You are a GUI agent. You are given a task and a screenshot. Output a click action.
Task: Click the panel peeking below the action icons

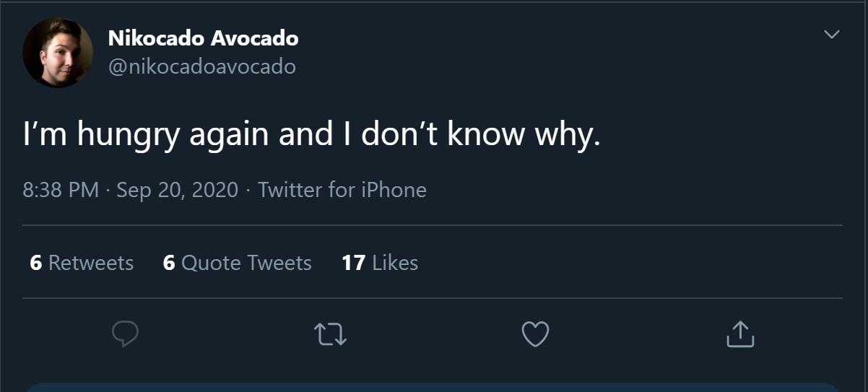click(433, 388)
